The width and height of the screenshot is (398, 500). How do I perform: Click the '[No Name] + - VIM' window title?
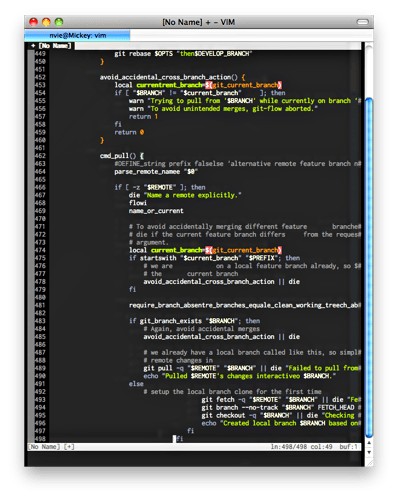(199, 22)
